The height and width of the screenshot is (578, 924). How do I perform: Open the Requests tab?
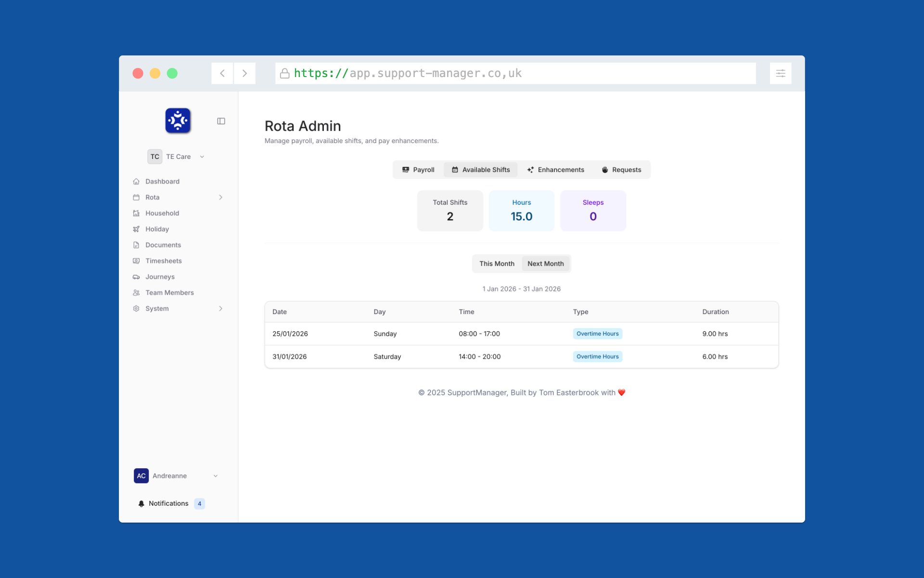click(621, 170)
